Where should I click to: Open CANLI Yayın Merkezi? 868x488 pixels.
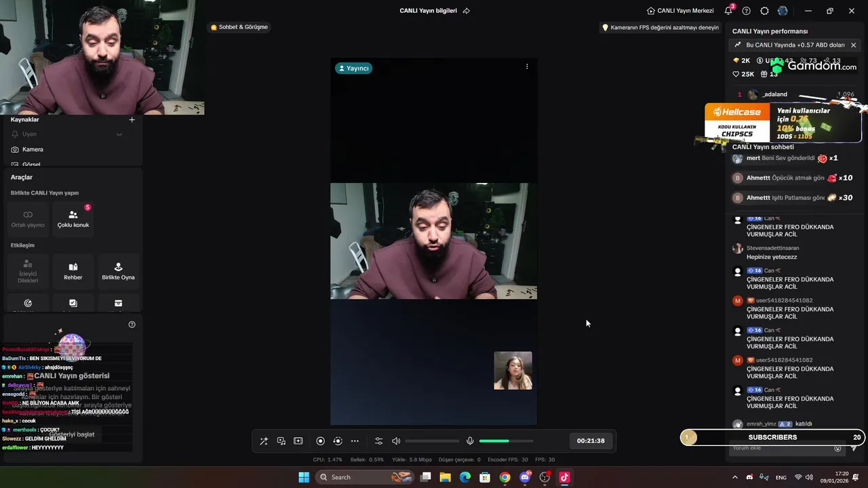[x=680, y=11]
